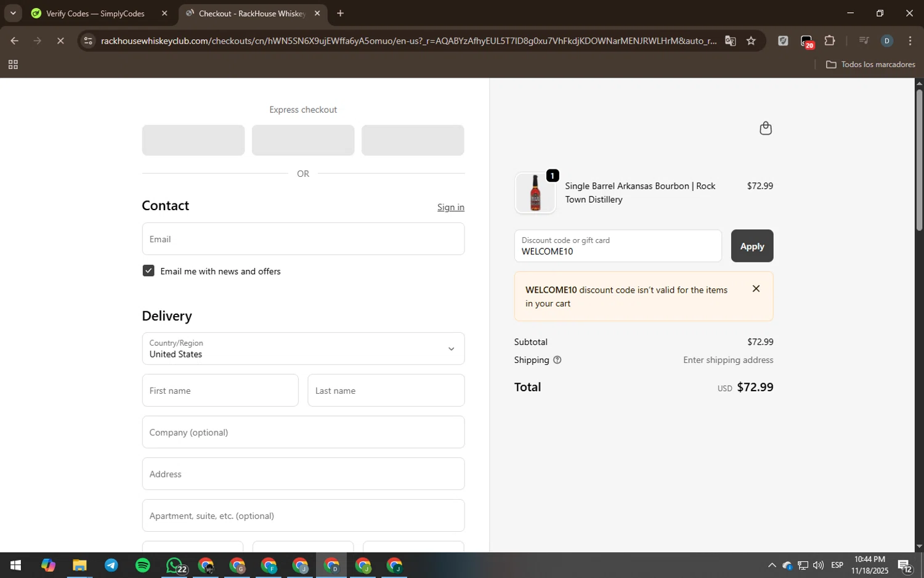Follow the Sign in link
The image size is (924, 578).
coord(451,207)
